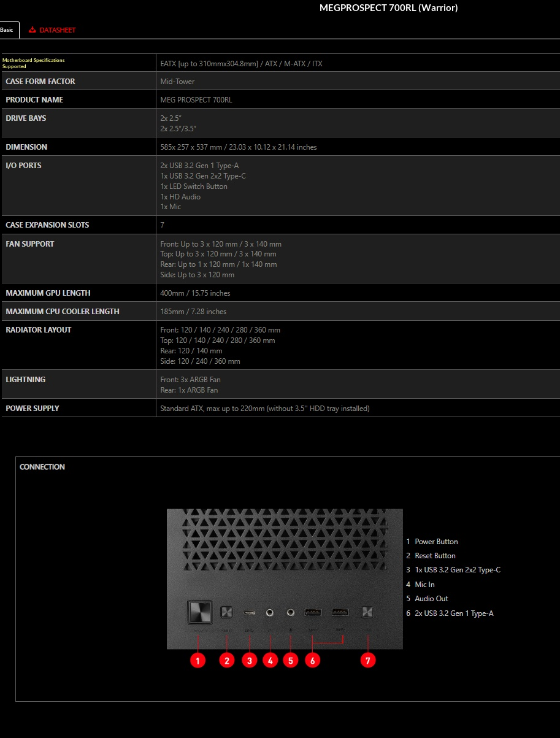This screenshot has width=560, height=738.
Task: Select 'MEG PROSPECT 700RL' table value
Action: coord(196,100)
